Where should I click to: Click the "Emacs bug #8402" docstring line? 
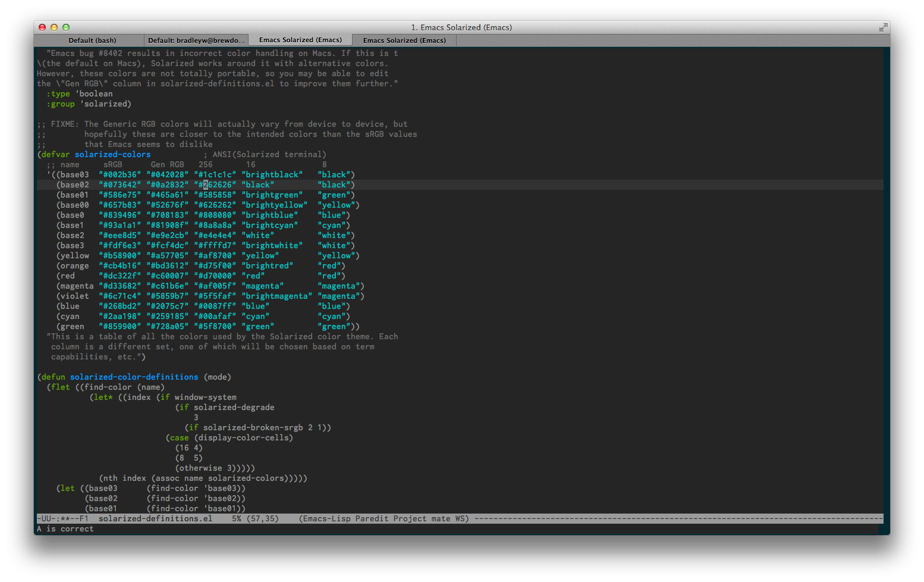pos(222,54)
